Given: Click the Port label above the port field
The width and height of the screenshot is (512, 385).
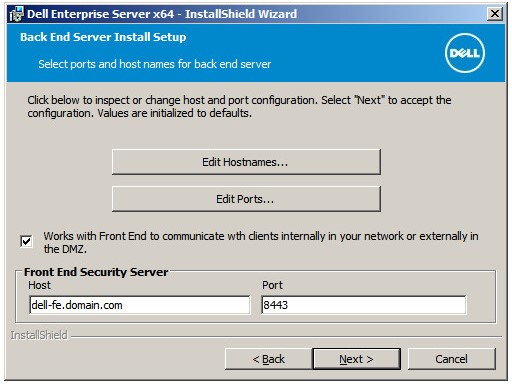Looking at the screenshot, I should tap(272, 285).
